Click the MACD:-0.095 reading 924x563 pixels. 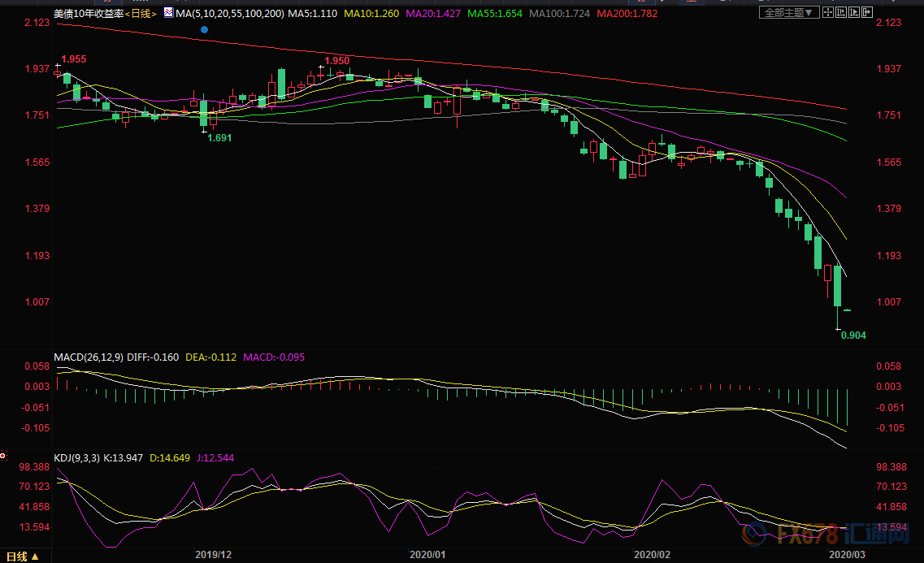pyautogui.click(x=274, y=357)
